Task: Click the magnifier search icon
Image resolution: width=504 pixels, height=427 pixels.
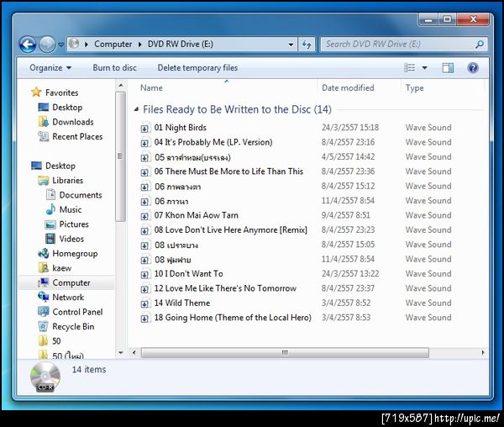Action: (x=480, y=45)
